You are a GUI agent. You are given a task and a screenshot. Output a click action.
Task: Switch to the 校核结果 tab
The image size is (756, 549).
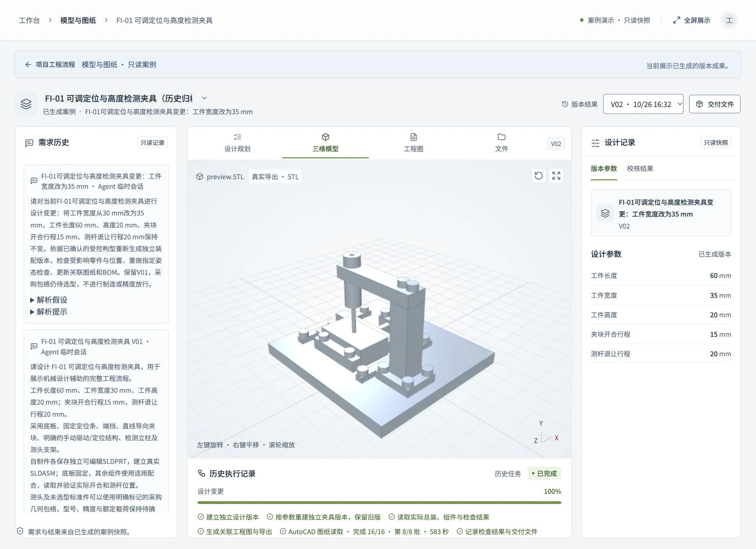640,169
